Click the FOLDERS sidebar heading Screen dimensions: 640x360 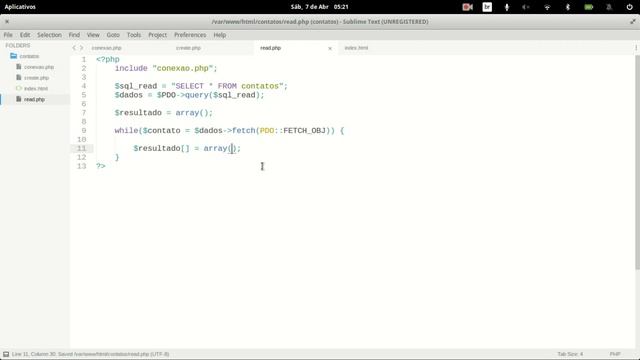pos(18,45)
